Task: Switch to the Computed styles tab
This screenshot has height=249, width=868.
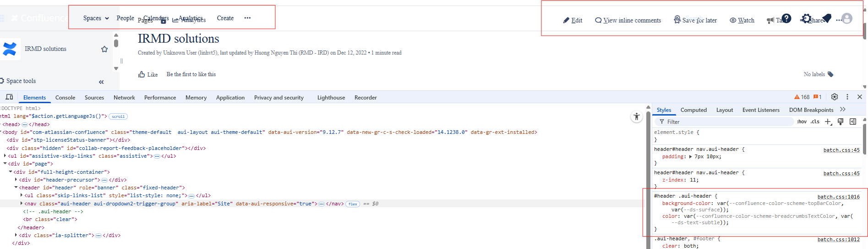Action: [x=693, y=110]
